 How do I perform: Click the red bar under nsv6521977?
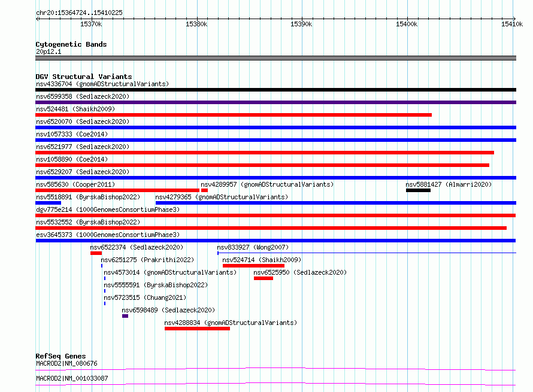(265, 153)
